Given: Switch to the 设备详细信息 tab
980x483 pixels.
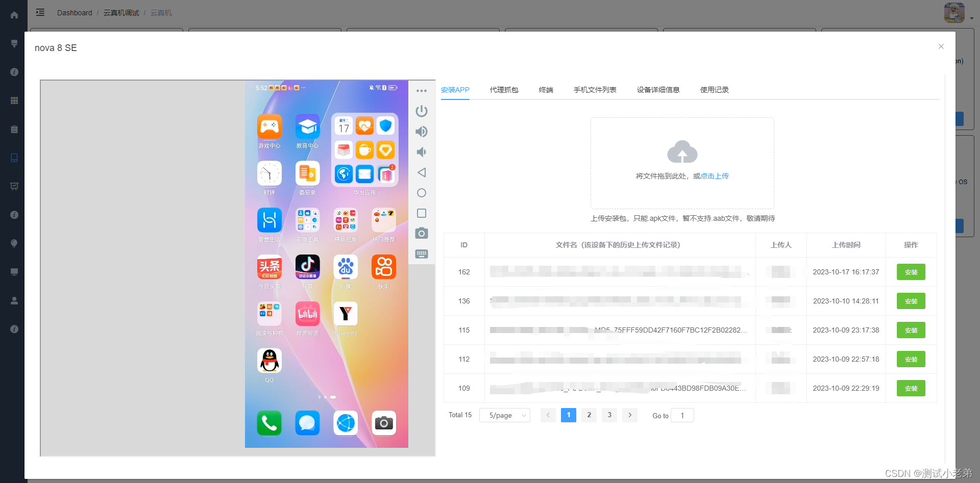Looking at the screenshot, I should pyautogui.click(x=658, y=90).
